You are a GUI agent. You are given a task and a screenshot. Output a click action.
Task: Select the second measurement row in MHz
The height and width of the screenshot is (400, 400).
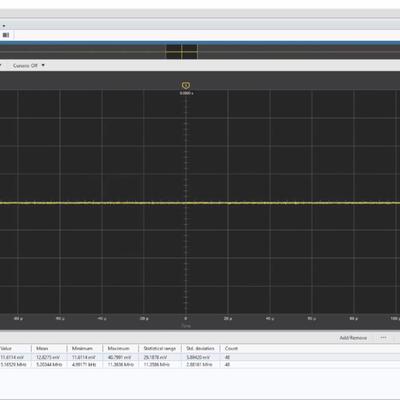[200, 365]
